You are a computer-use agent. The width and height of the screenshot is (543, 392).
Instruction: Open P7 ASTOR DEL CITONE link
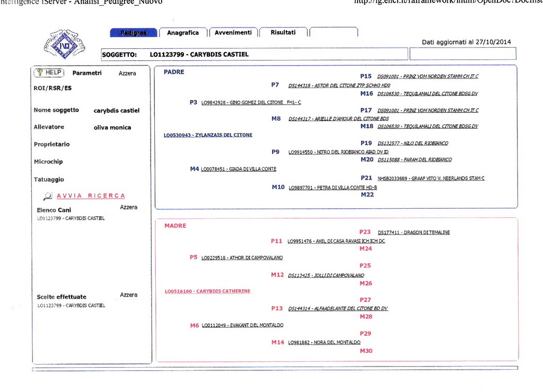tap(339, 85)
